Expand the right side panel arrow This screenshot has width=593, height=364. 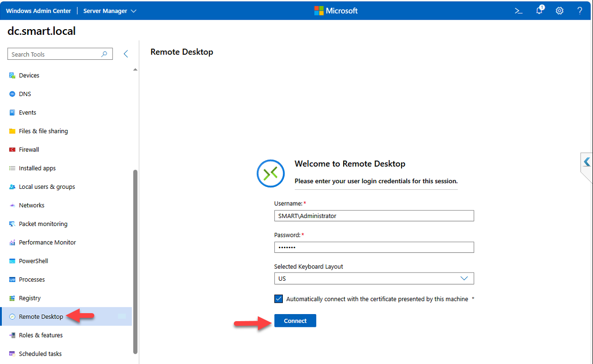[x=586, y=162]
